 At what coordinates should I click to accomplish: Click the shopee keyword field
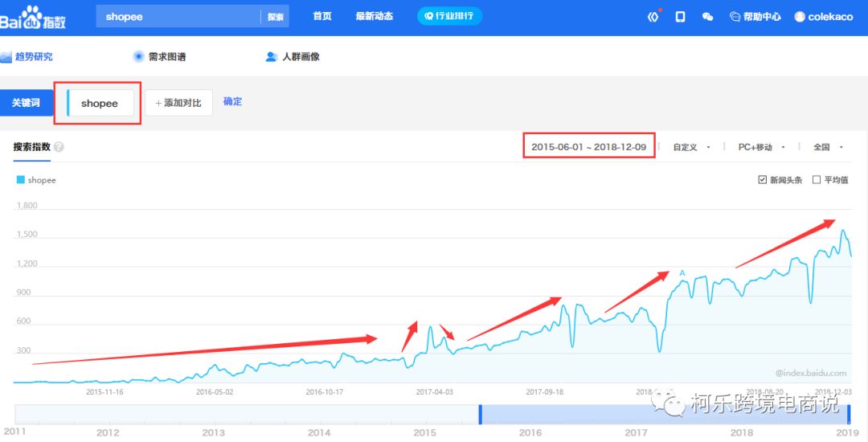[100, 104]
